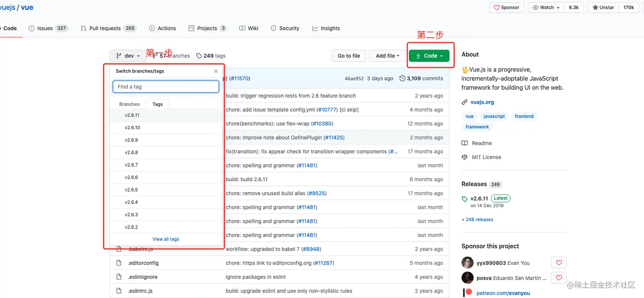Select tag v2.6.2 from list
The width and height of the screenshot is (644, 298).
tap(166, 227)
